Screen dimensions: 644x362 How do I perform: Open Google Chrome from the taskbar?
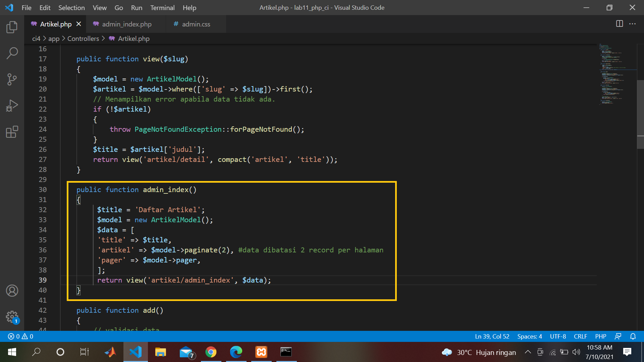coord(211,352)
